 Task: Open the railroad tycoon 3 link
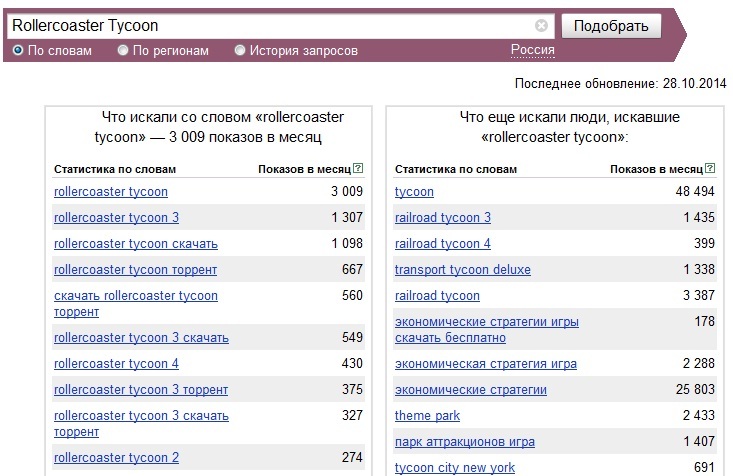click(x=443, y=218)
